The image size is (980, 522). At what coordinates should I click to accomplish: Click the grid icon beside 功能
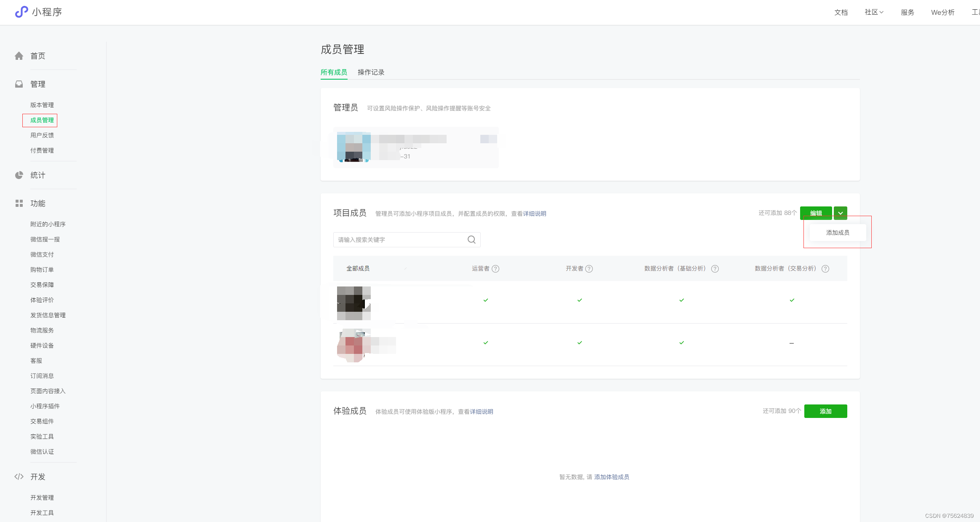click(x=19, y=203)
